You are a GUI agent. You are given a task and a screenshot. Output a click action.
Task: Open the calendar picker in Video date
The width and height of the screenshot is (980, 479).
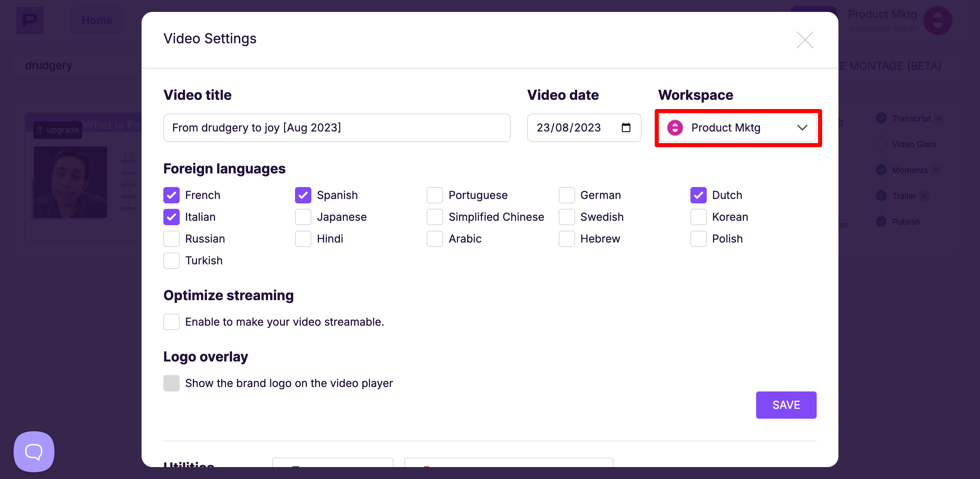[626, 127]
